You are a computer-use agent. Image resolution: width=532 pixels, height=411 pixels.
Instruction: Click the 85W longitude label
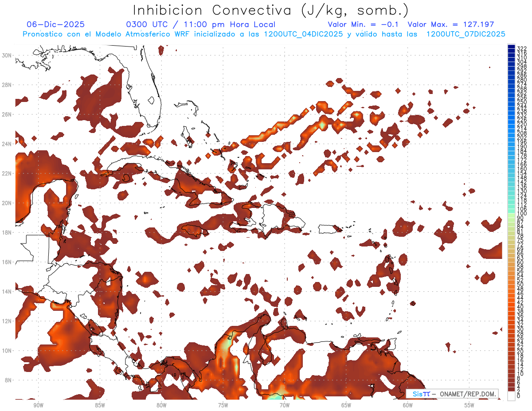[100, 405]
